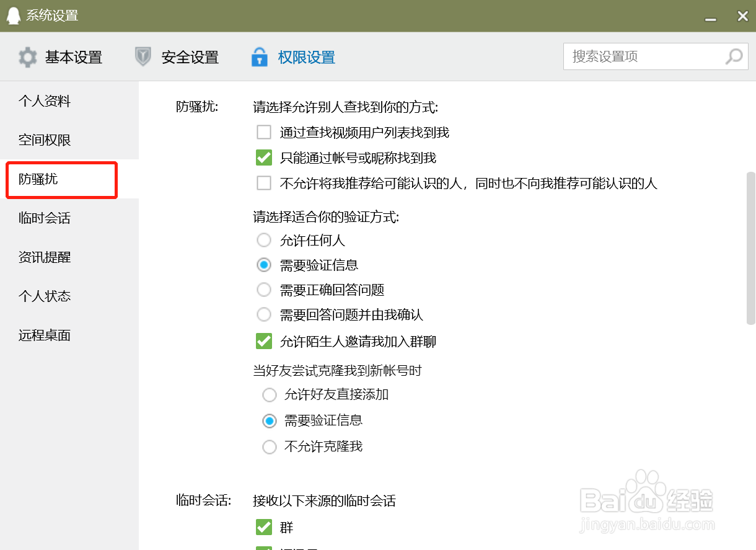Choose 需要回答问题并由我确认 option
The height and width of the screenshot is (550, 756).
click(x=264, y=314)
